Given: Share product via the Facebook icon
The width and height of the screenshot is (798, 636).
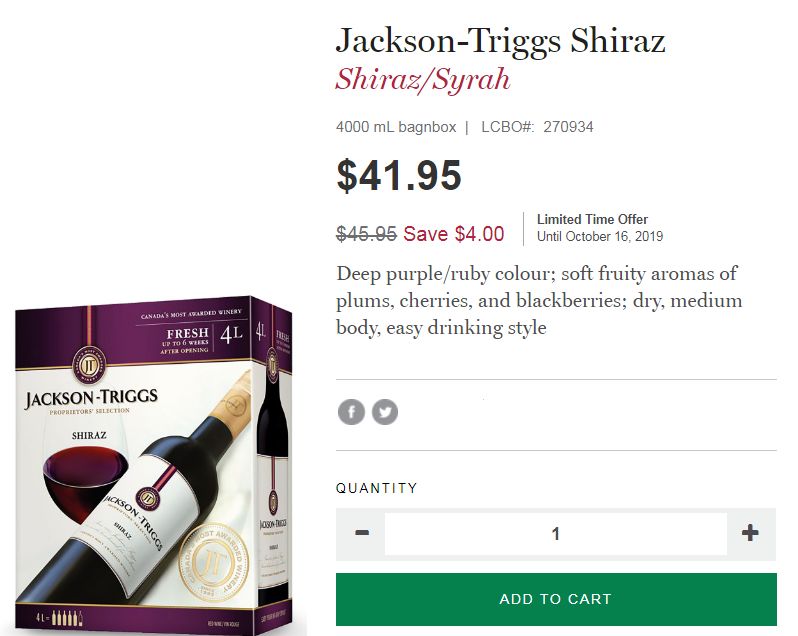Looking at the screenshot, I should click(x=351, y=412).
